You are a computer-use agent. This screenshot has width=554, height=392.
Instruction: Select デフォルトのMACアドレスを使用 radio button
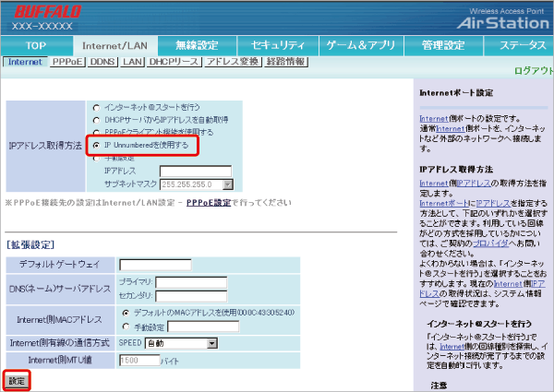pos(125,312)
